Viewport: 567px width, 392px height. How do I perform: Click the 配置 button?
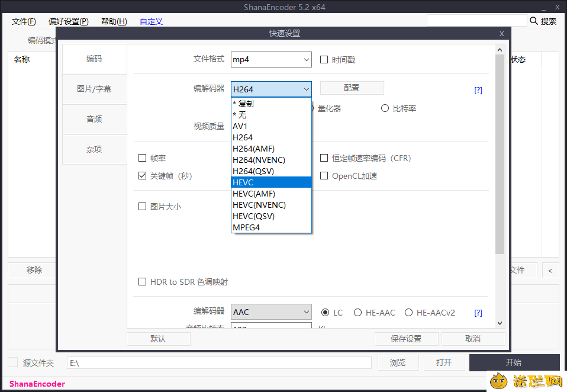coord(352,88)
